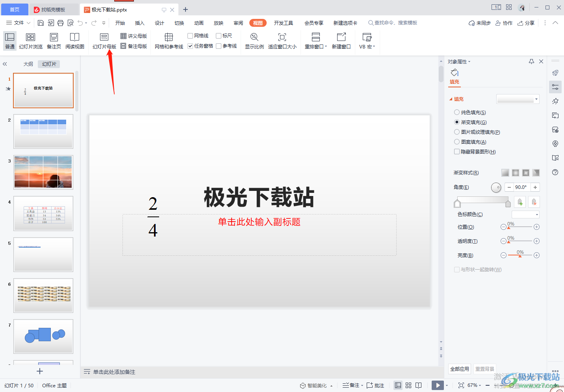Select Solid fill radio option
Image resolution: width=564 pixels, height=392 pixels.
[457, 112]
